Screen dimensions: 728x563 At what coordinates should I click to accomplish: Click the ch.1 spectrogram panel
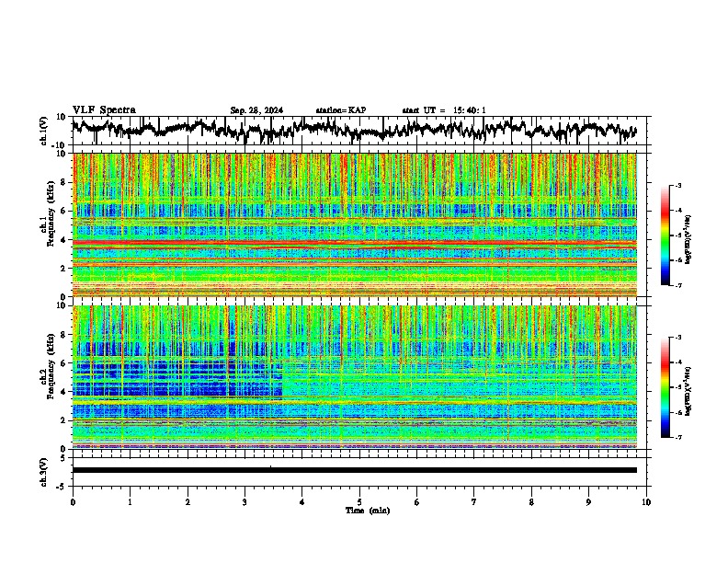click(x=355, y=224)
